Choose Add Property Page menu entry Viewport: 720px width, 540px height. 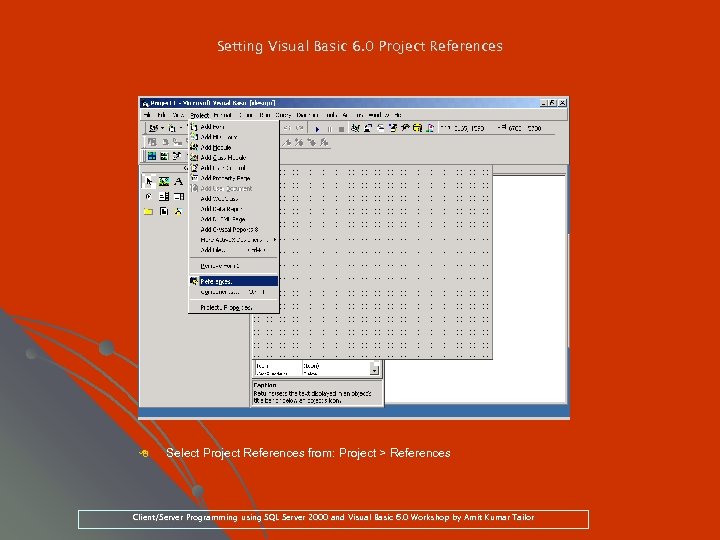click(233, 178)
